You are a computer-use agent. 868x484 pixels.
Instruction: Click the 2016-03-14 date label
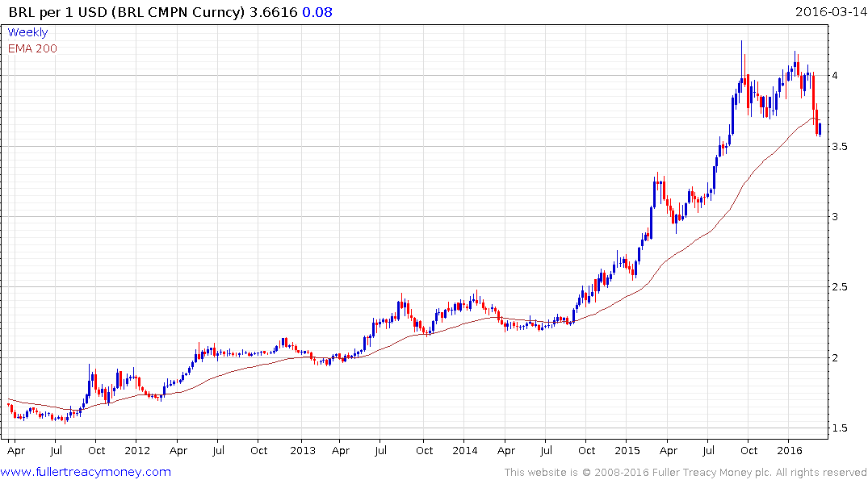[830, 11]
